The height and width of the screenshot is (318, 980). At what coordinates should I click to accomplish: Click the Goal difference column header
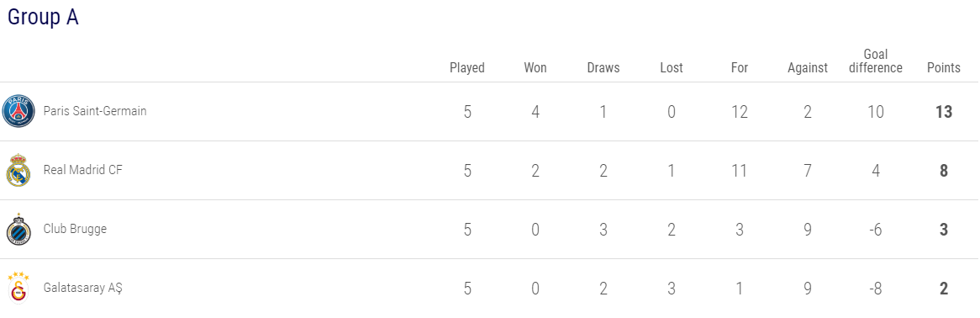coord(876,61)
